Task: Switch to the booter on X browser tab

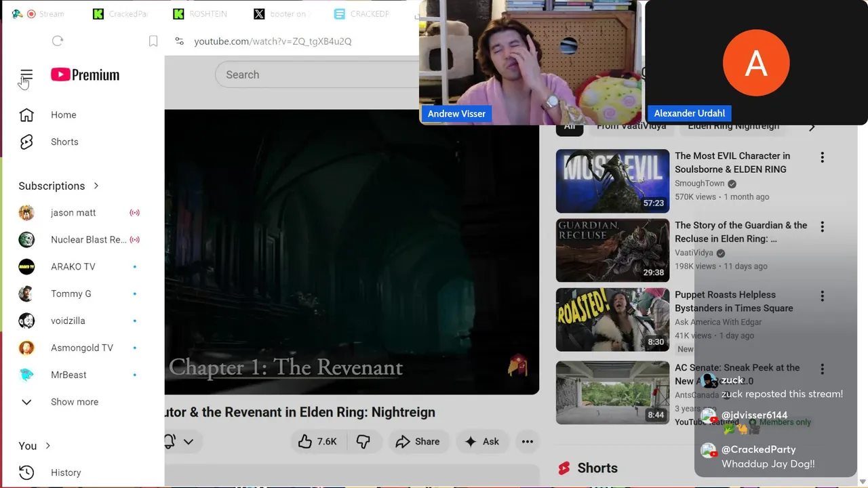Action: point(282,14)
